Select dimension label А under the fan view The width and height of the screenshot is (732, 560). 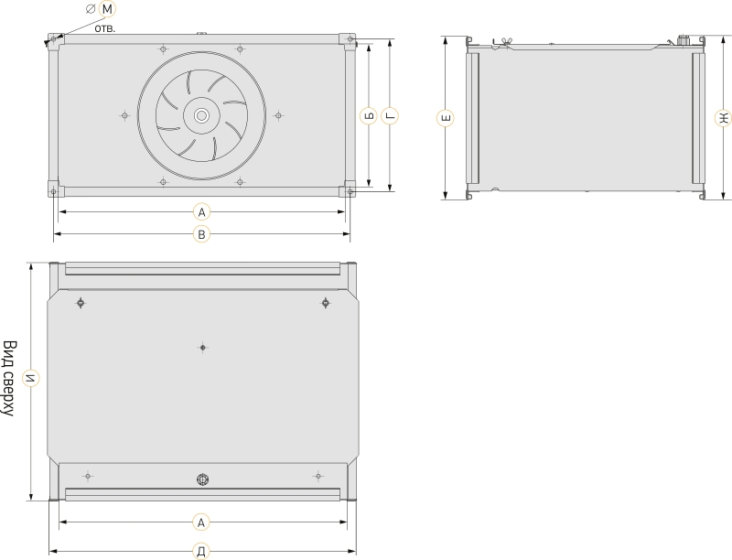tap(201, 212)
